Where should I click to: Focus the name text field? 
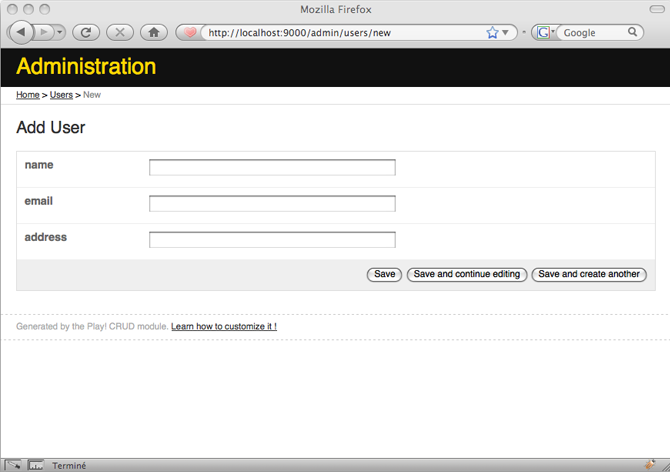click(272, 167)
